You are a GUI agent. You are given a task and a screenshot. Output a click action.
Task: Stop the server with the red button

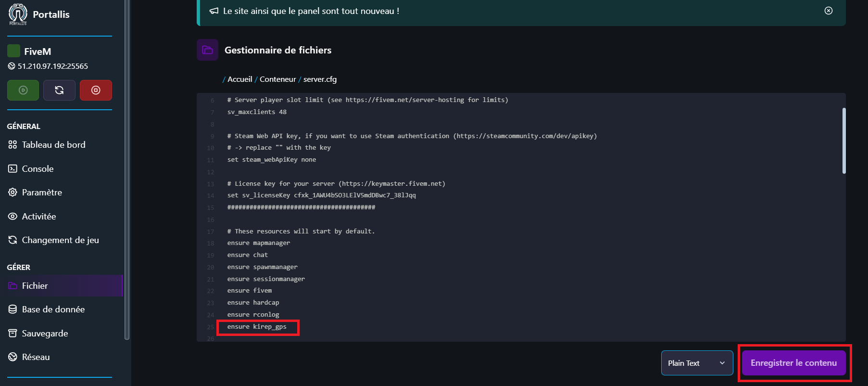(x=96, y=90)
